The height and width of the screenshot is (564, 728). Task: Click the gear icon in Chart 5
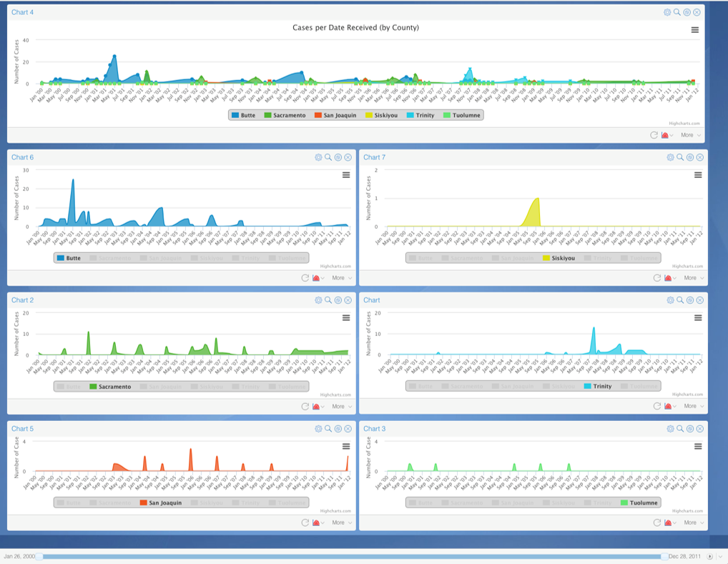pos(318,429)
